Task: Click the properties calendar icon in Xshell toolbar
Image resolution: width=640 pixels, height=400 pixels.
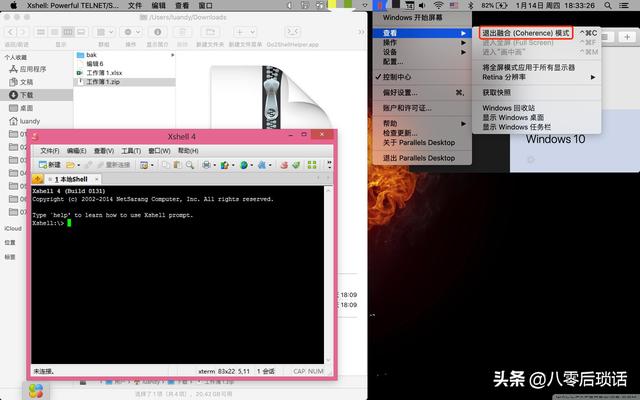Action: 144,165
